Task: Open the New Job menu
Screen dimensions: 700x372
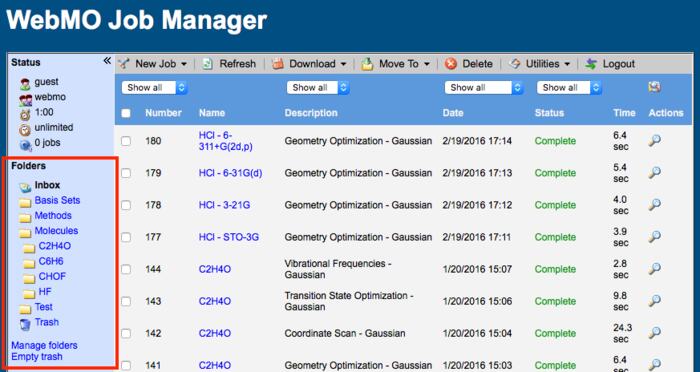Action: tap(153, 64)
